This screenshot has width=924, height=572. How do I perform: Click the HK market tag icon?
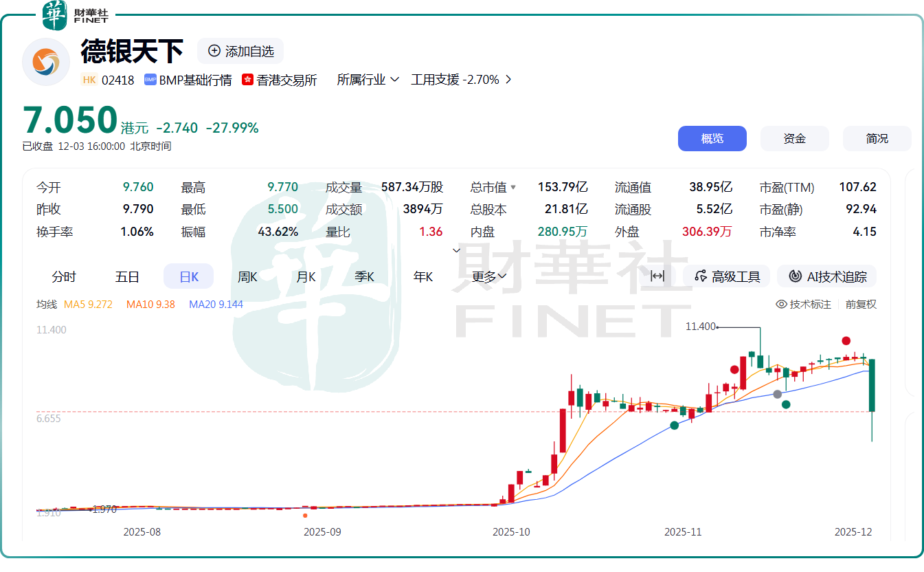[x=89, y=80]
